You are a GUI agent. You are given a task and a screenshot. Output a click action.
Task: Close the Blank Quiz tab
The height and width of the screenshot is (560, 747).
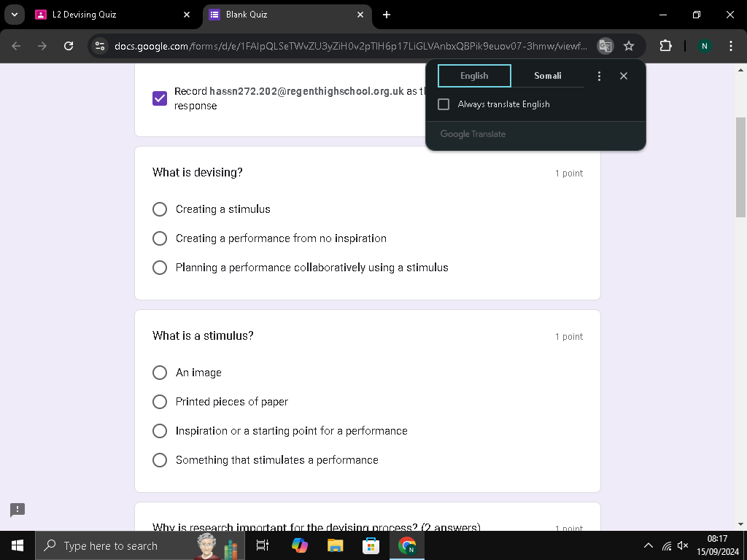pyautogui.click(x=360, y=15)
